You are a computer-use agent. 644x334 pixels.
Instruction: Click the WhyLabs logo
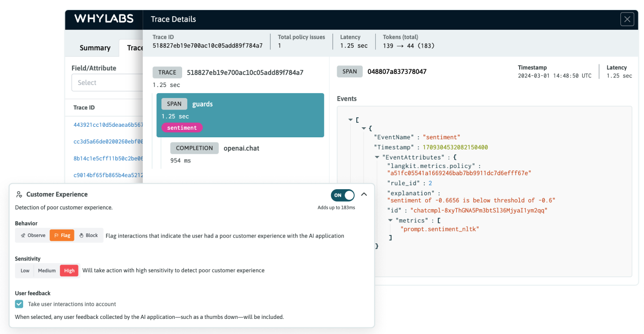[x=104, y=19]
